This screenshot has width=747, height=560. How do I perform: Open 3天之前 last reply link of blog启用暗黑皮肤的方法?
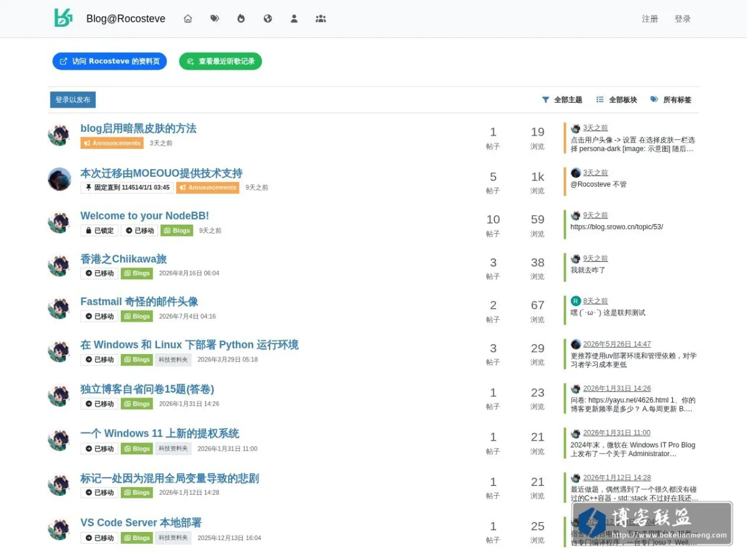click(596, 128)
